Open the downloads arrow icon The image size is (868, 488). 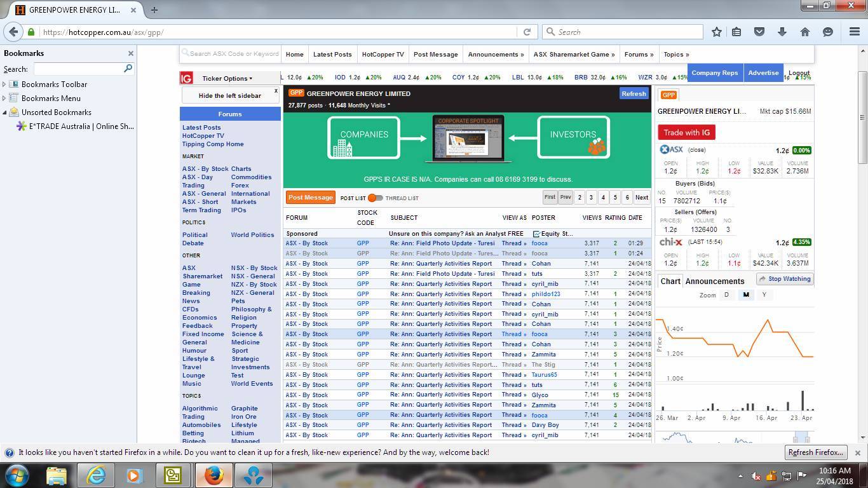click(782, 32)
